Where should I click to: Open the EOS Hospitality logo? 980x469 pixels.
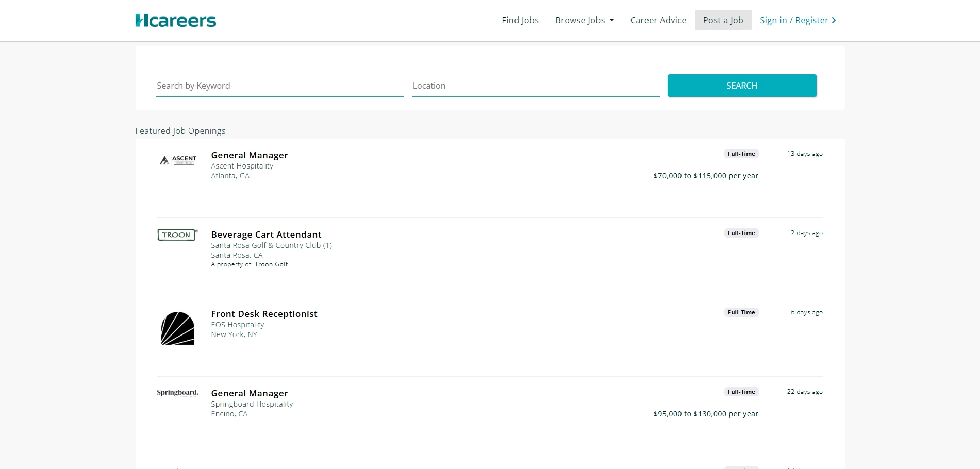tap(178, 328)
